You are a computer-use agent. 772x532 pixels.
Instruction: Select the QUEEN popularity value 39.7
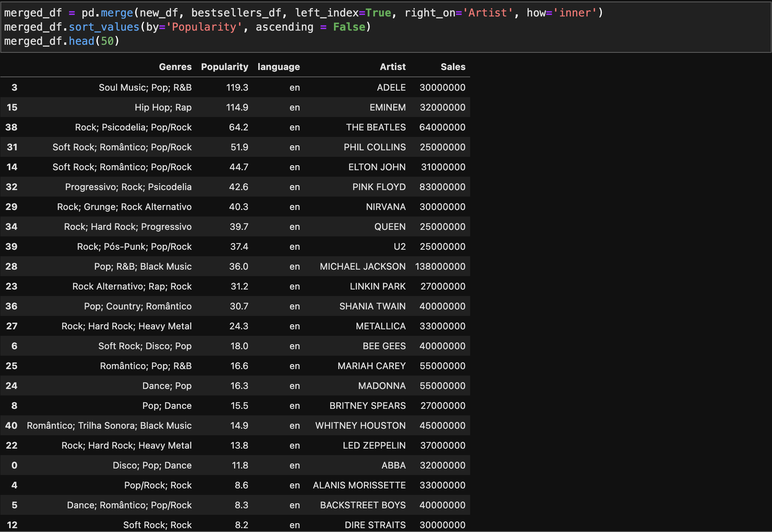pos(239,226)
